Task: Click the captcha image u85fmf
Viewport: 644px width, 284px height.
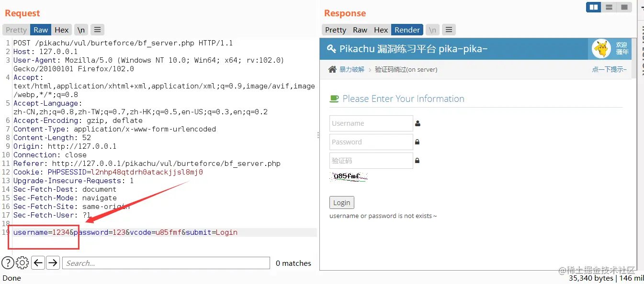Action: point(349,176)
